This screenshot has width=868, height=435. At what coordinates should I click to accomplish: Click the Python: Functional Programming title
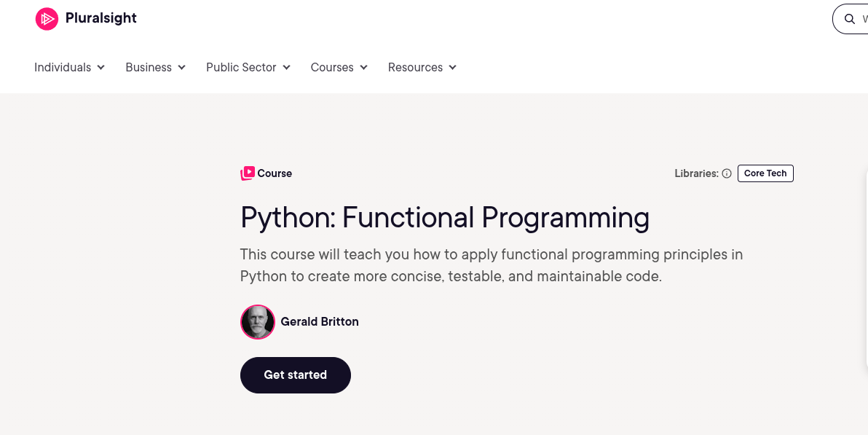pos(444,218)
